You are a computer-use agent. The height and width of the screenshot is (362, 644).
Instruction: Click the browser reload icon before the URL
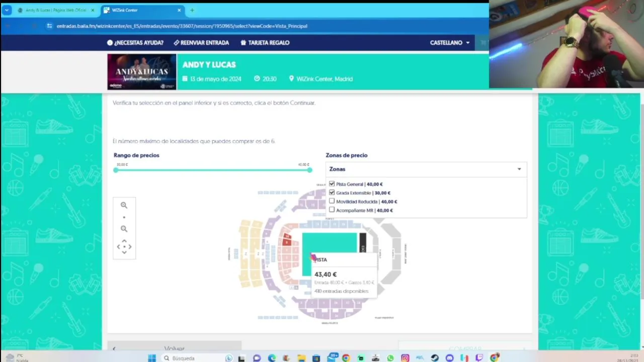point(34,26)
